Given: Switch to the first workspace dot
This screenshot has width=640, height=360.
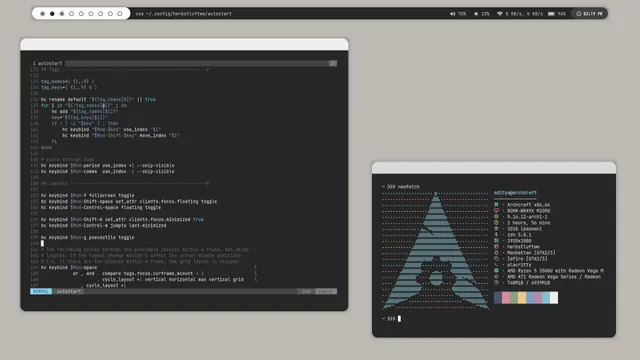Looking at the screenshot, I should pyautogui.click(x=42, y=13).
